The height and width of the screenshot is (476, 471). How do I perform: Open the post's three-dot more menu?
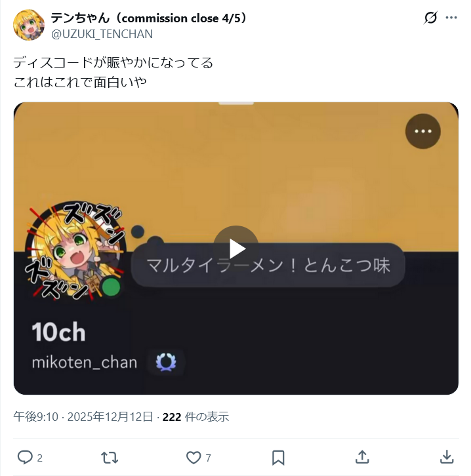pos(451,18)
